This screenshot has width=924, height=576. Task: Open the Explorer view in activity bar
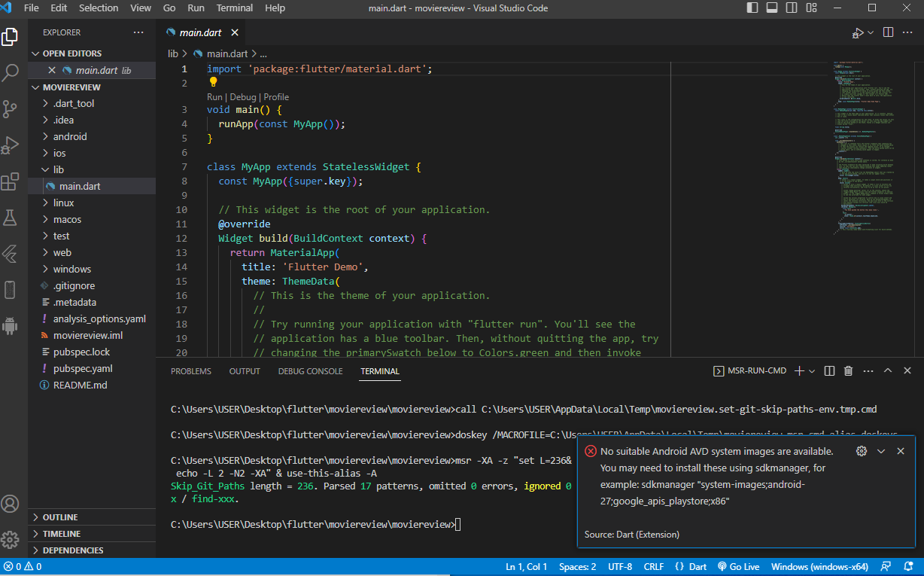[x=10, y=36]
